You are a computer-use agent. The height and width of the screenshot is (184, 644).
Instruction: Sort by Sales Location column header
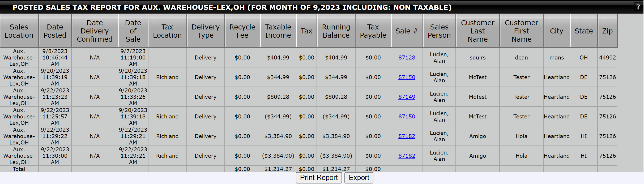coord(19,31)
